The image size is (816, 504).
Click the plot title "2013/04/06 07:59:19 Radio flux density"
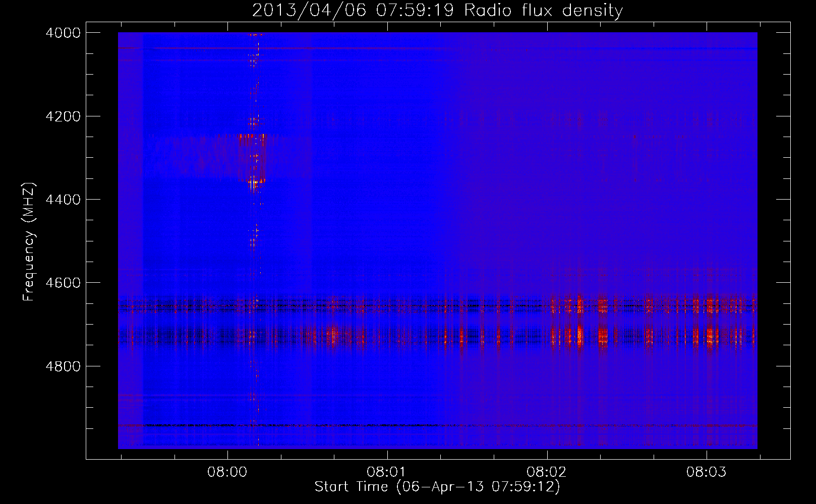click(x=437, y=10)
